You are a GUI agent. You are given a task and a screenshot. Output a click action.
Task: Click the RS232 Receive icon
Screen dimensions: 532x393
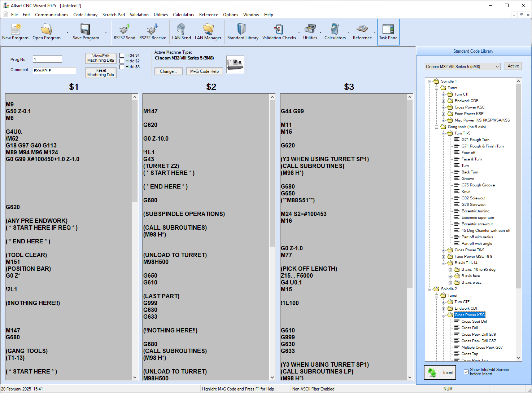153,29
